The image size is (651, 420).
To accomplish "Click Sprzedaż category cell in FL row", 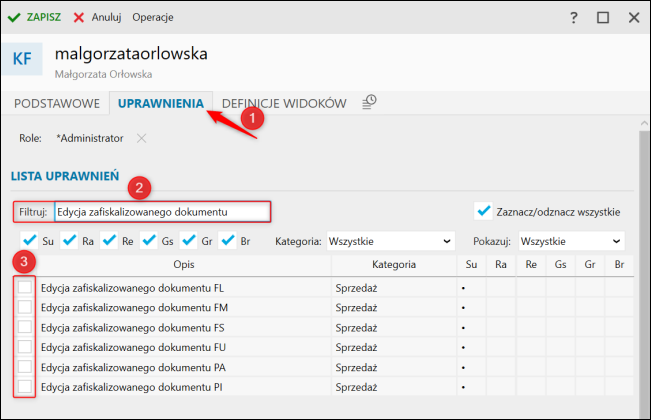I will [394, 288].
